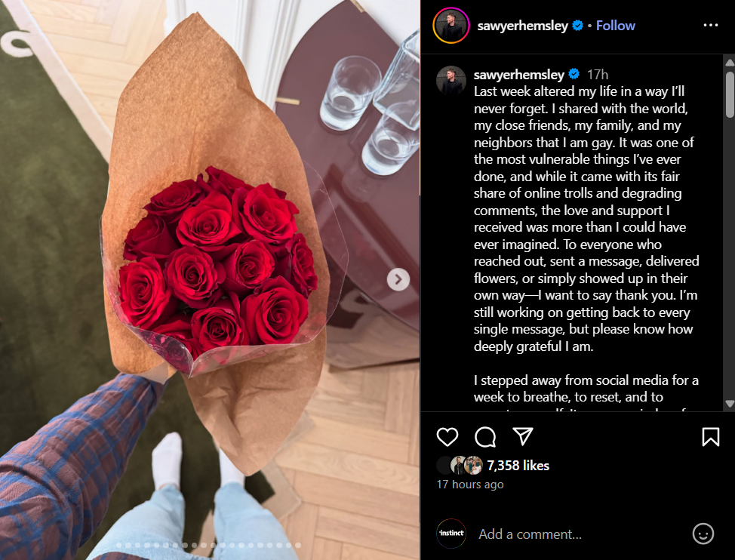Open sawyerhemsley profile from header username
Screen dimensions: 735x560
[x=522, y=26]
